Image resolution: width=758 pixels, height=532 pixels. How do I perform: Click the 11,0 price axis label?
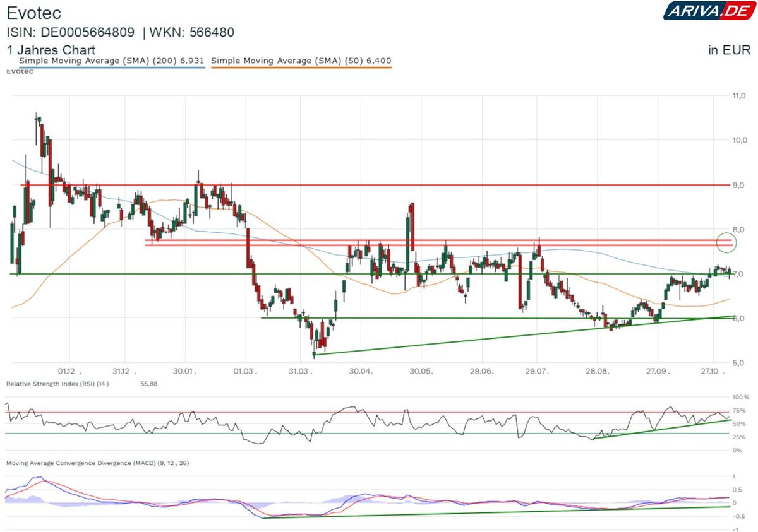(738, 96)
